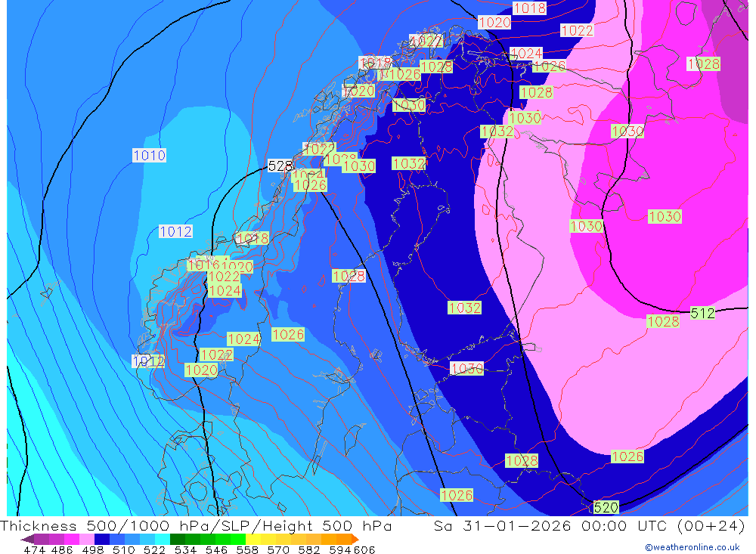
Task: Select the light pink legend swatch
Action: 87,539
